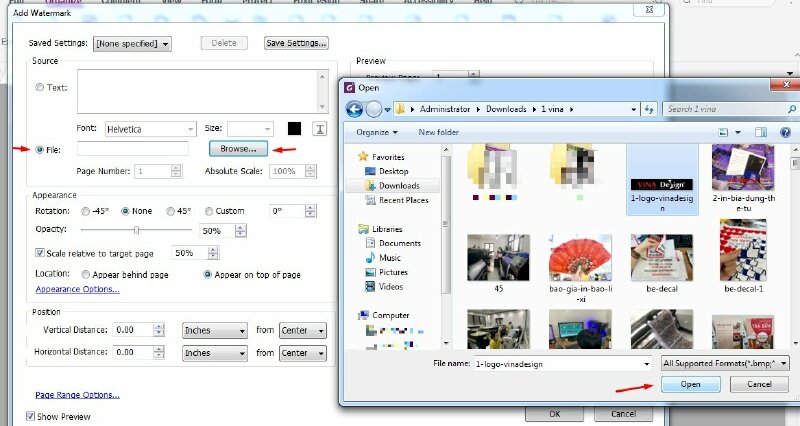Open the Help question mark icon
This screenshot has height=426, width=800.
[x=785, y=133]
